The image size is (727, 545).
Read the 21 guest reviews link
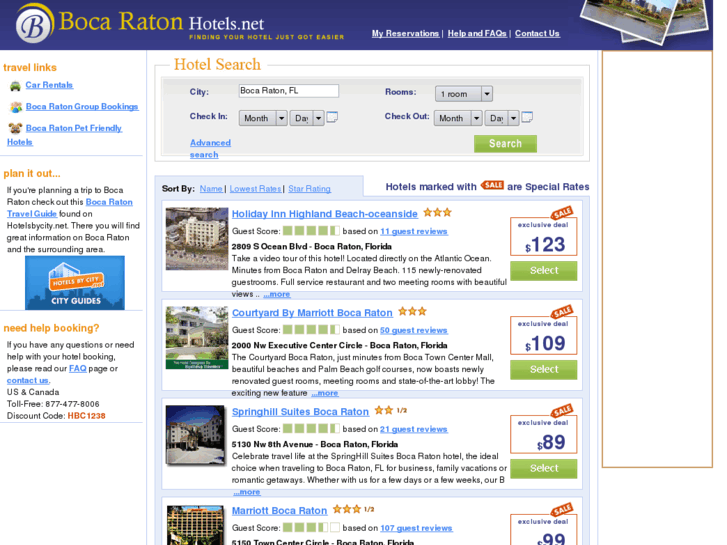(x=414, y=429)
